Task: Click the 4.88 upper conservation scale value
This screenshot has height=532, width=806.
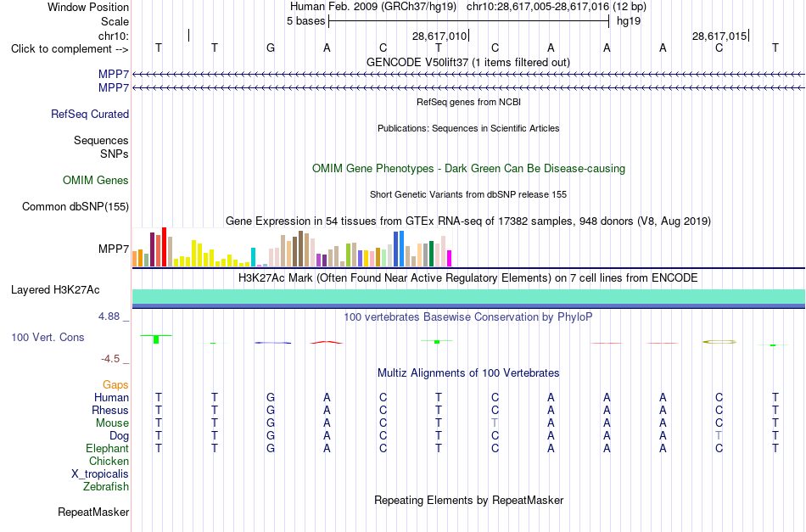Action: pos(109,316)
